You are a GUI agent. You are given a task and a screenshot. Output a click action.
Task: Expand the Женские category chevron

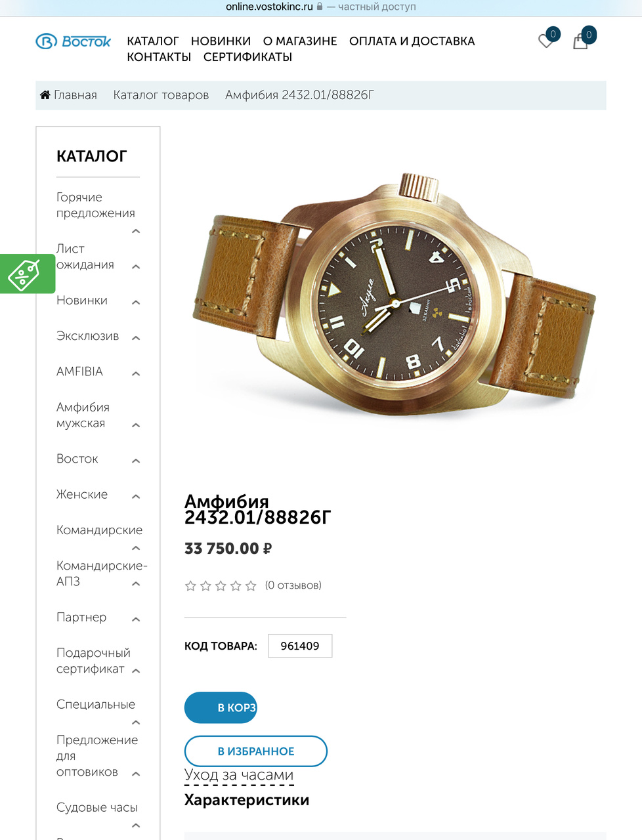(136, 497)
